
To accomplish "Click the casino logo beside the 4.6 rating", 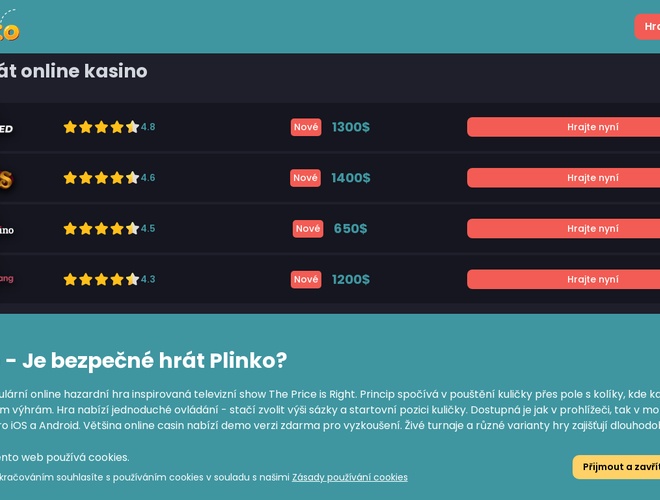I will pyautogui.click(x=6, y=179).
